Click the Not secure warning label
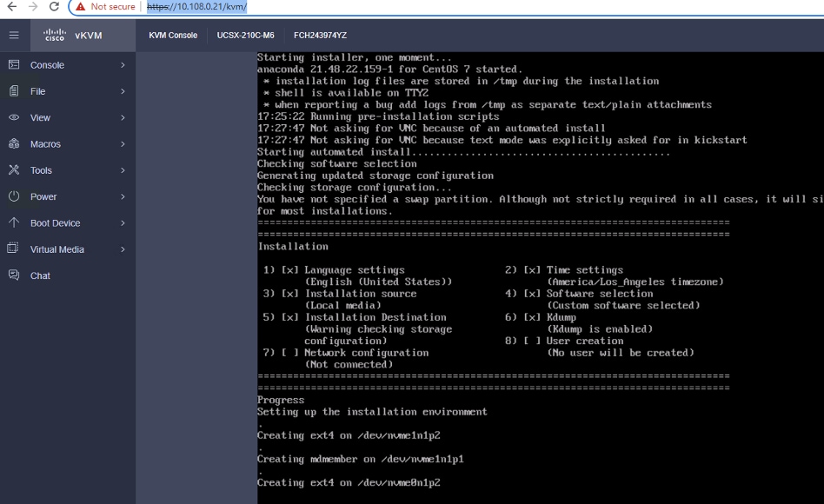Screen dimensions: 824x504 click(110, 6)
